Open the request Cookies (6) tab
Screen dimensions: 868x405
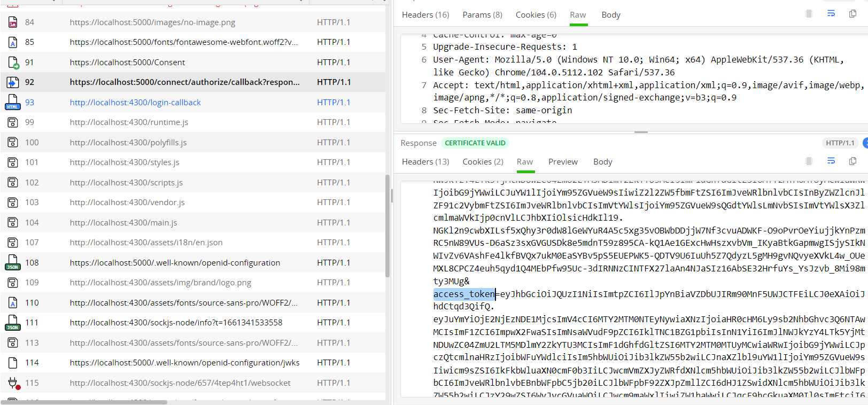(x=536, y=15)
